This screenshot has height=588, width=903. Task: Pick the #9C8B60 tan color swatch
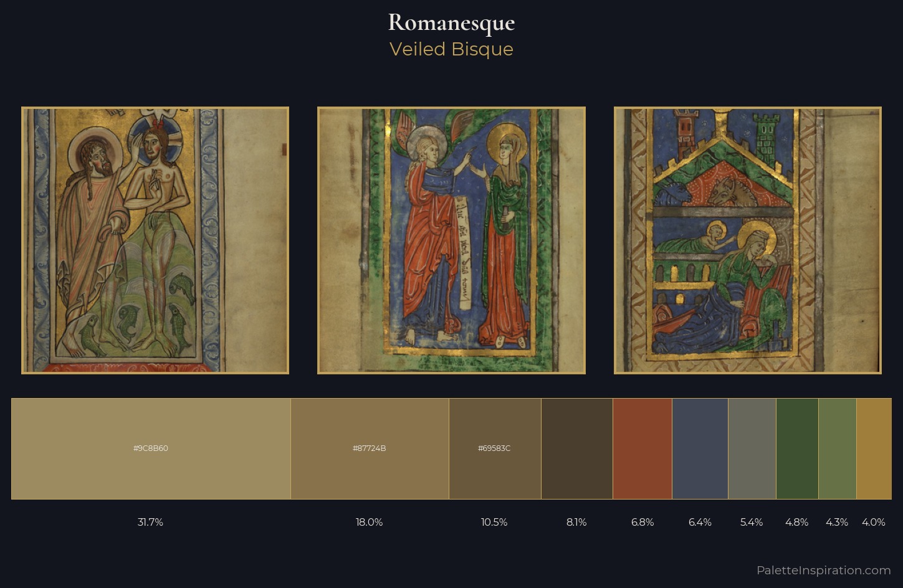[151, 448]
